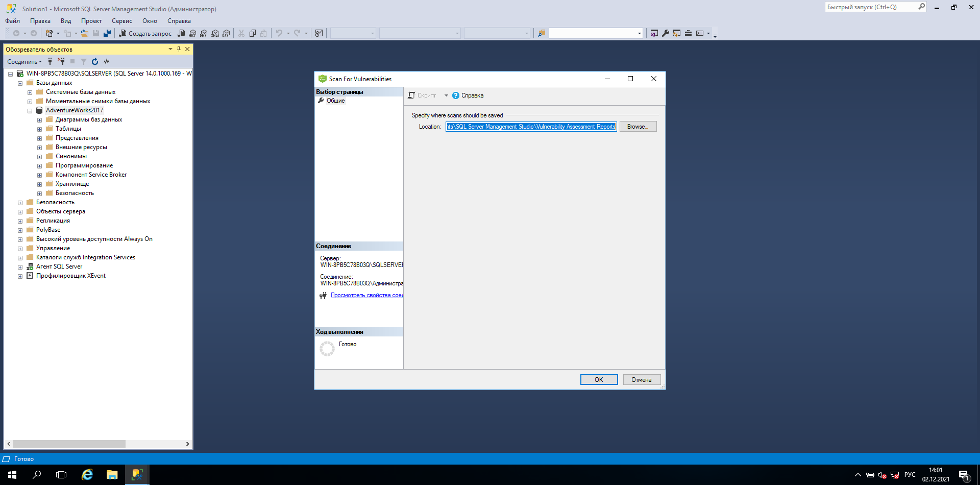This screenshot has height=485, width=980.
Task: Open File Explorer from taskbar
Action: coord(112,475)
